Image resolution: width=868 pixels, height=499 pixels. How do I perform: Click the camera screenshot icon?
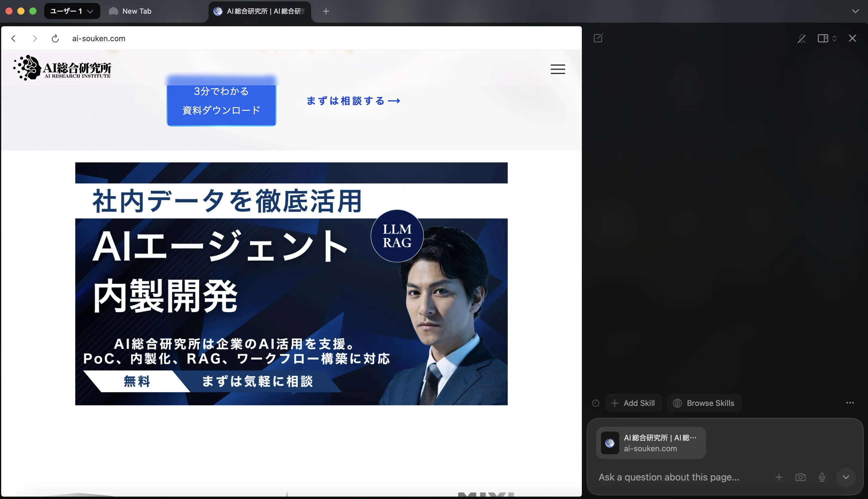tap(800, 477)
